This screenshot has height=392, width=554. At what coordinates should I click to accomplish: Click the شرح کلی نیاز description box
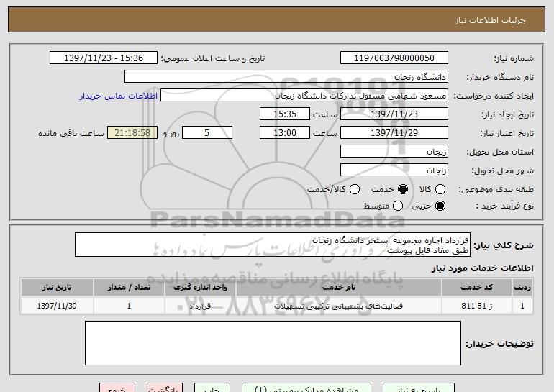[x=273, y=245]
